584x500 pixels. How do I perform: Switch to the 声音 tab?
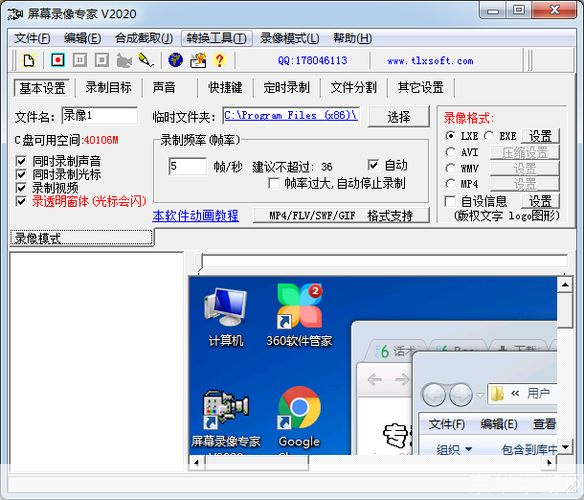pos(164,88)
